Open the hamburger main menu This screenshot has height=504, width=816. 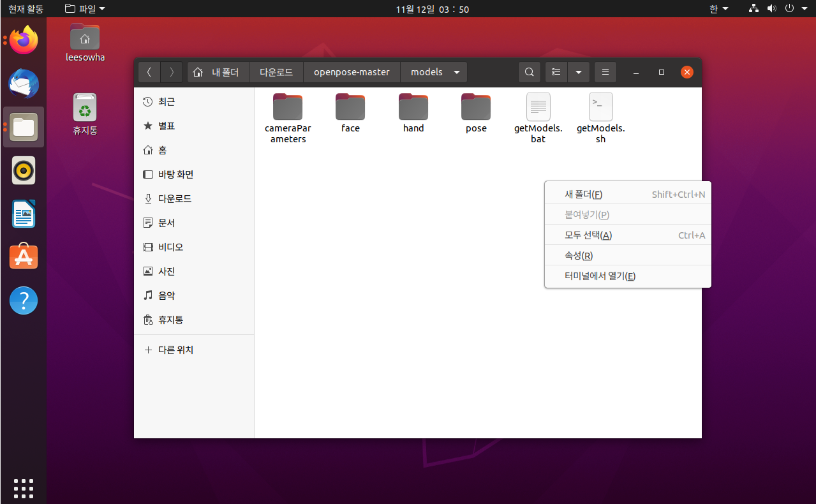(x=605, y=72)
